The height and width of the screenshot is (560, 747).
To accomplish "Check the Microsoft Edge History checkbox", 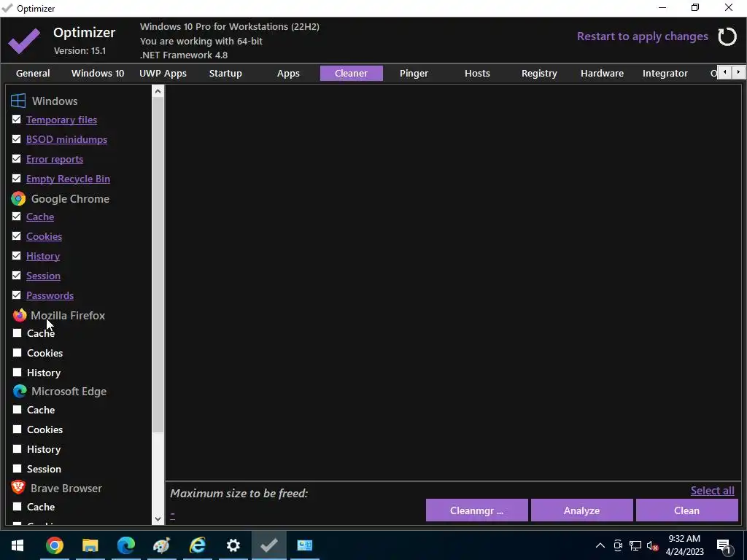I will click(x=18, y=449).
